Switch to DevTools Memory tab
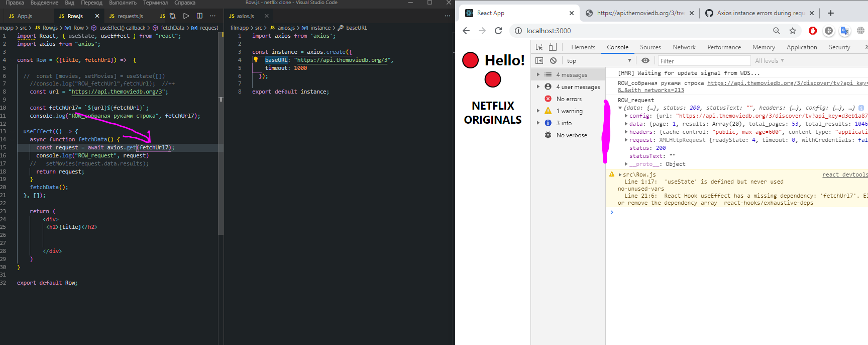Image resolution: width=868 pixels, height=345 pixels. click(764, 47)
